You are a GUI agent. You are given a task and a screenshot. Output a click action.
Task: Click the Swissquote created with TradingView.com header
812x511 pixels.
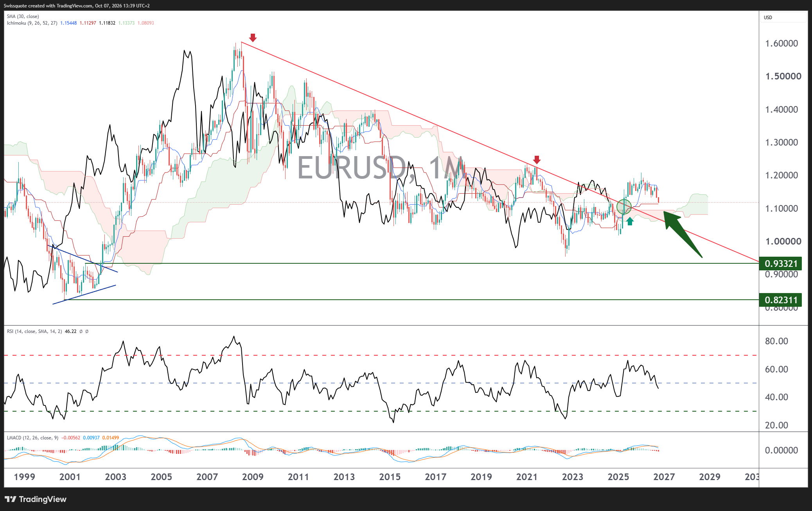(77, 6)
